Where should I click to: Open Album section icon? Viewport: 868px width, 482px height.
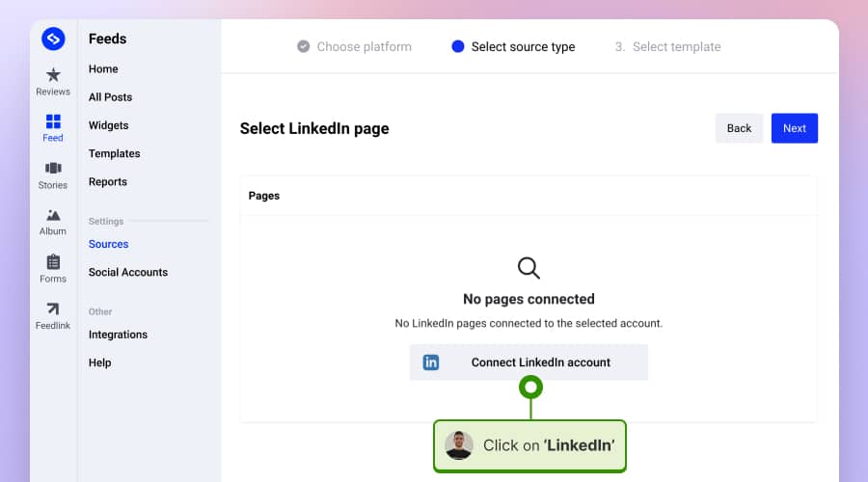coord(53,215)
